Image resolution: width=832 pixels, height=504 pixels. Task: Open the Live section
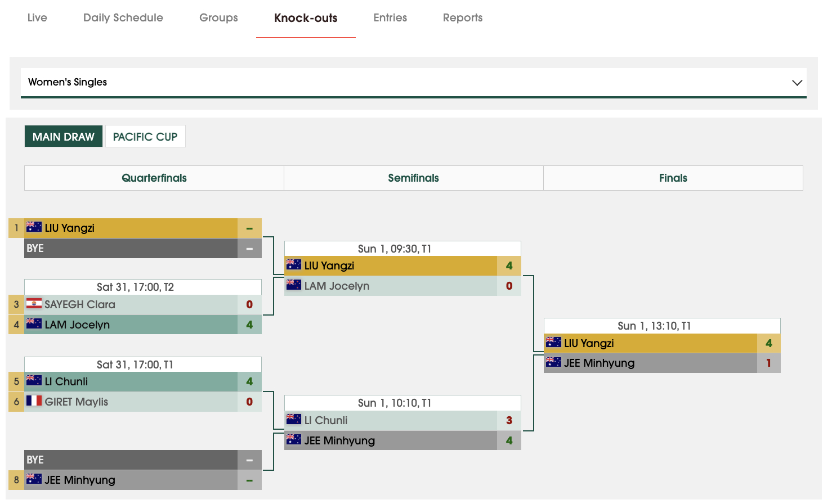37,17
